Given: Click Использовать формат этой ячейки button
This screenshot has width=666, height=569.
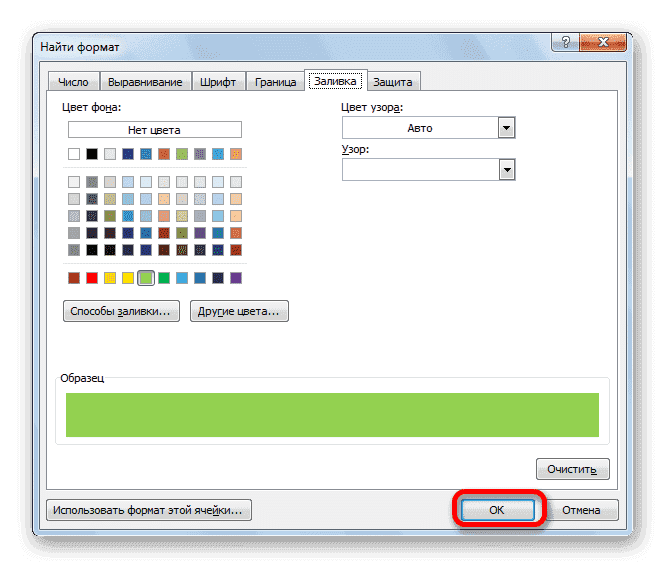Looking at the screenshot, I should tap(149, 510).
